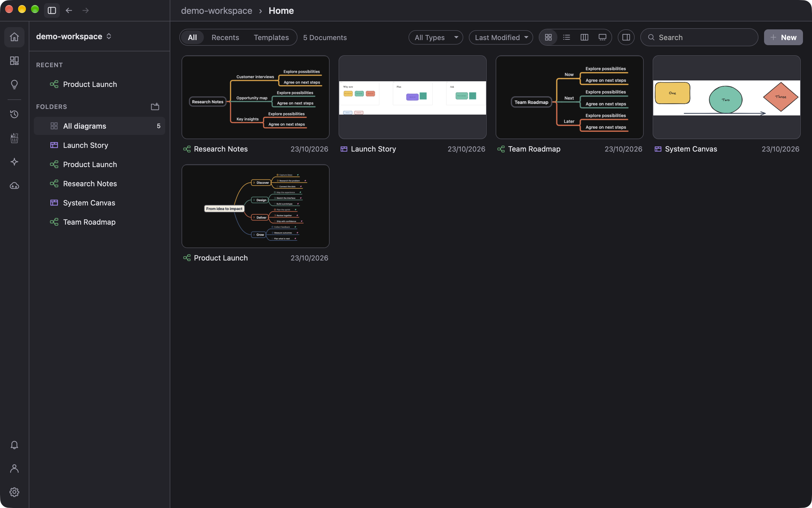Open Research Notes in the sidebar

coord(100,183)
